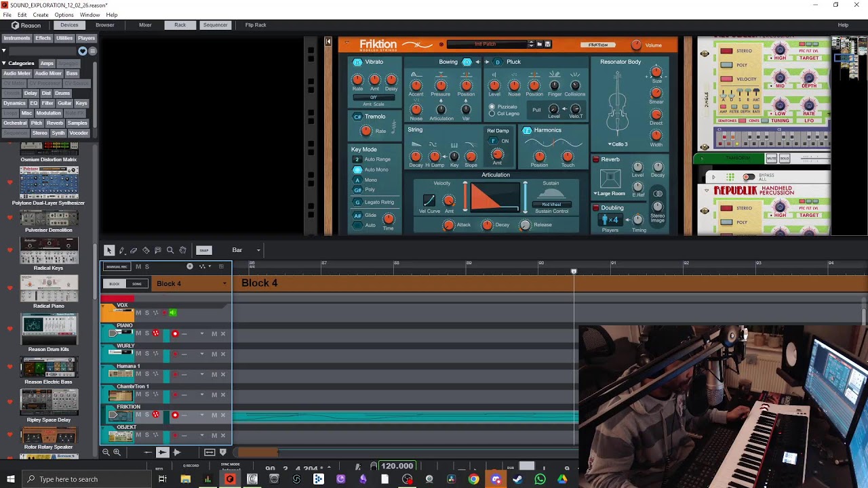Click the zoom out icon below track list
This screenshot has height=488, width=868.
[x=106, y=452]
